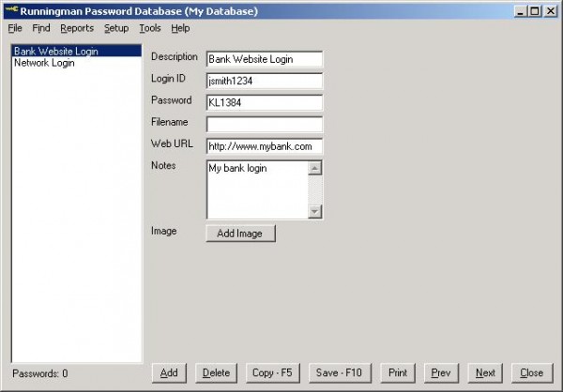Image resolution: width=563 pixels, height=392 pixels.
Task: Open the Reports menu
Action: [x=77, y=28]
